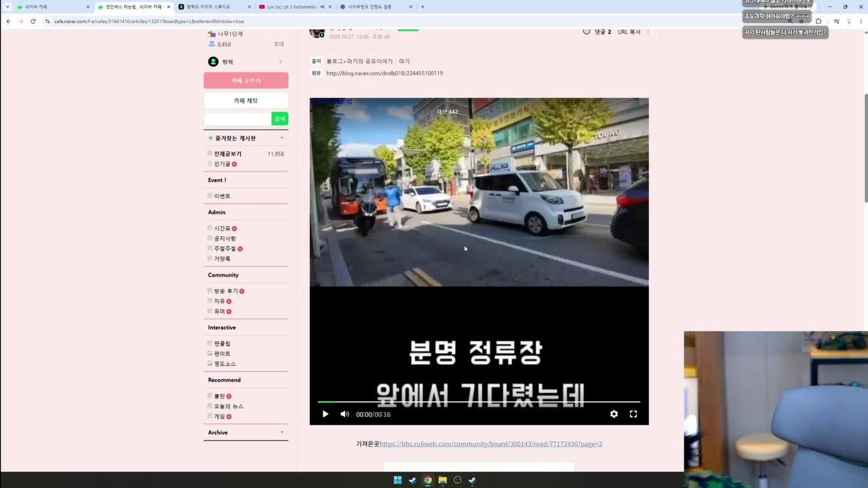Open the 이벤트 board

coord(222,196)
